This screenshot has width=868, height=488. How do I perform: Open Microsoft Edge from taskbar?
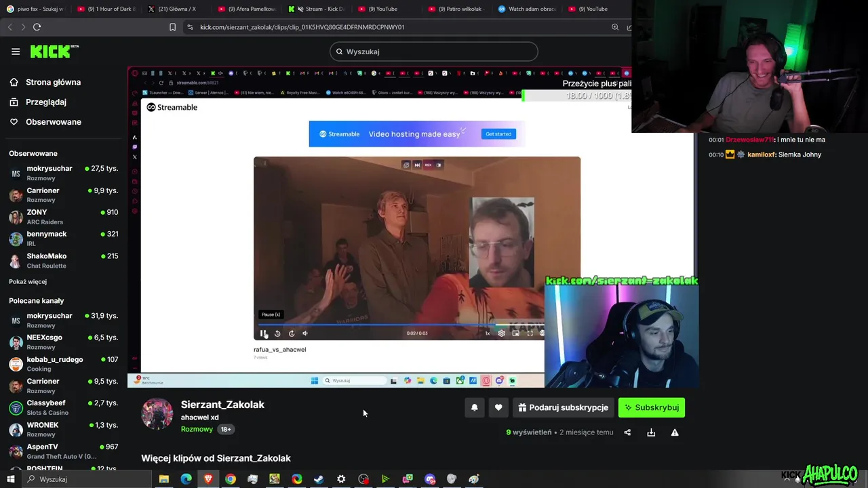[x=186, y=479]
